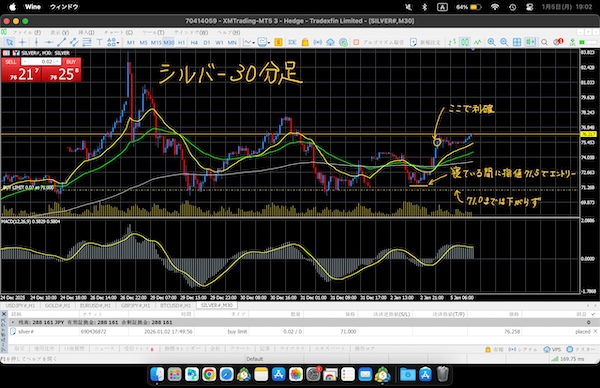Switch to bar chart view
The image size is (600, 388).
click(x=452, y=42)
